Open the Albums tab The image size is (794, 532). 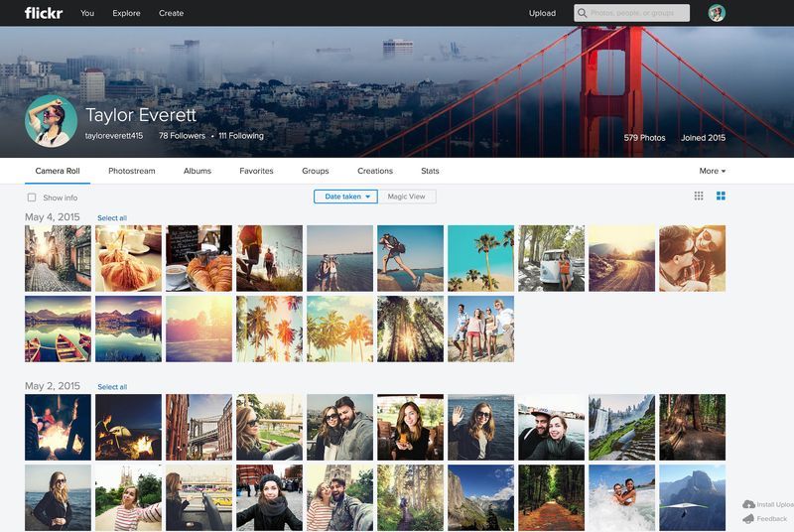(198, 171)
